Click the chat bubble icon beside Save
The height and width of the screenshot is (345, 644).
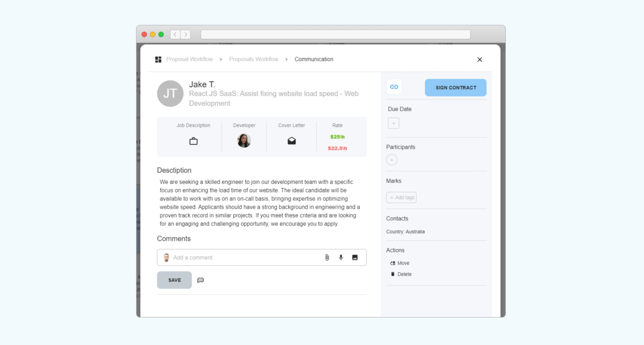click(x=200, y=280)
